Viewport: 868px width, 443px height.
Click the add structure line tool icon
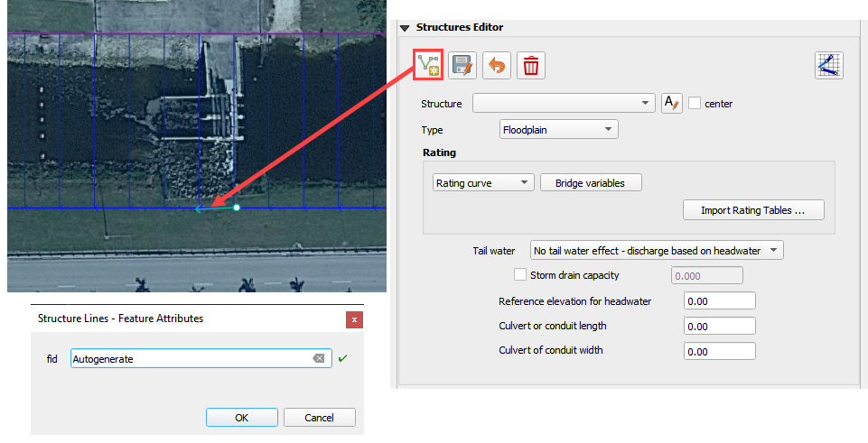point(427,65)
